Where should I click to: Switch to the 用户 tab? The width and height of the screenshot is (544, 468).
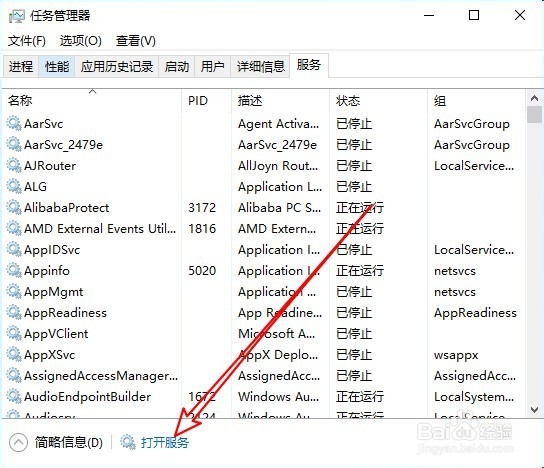[x=213, y=66]
